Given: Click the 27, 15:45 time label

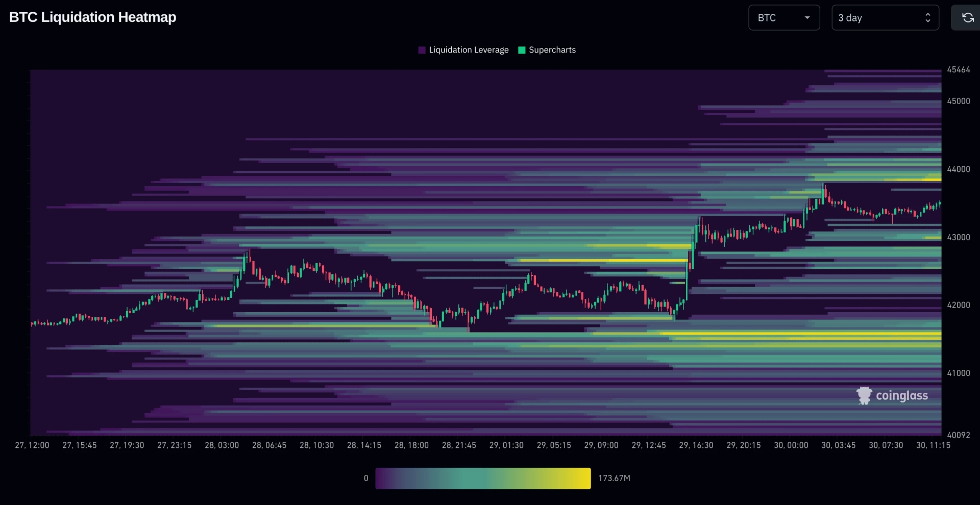Looking at the screenshot, I should [80, 445].
